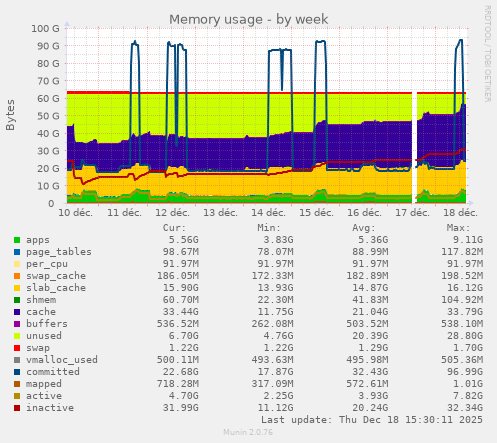Click the 'Memory usage - by week' title
Screen dimensions: 497x443
pyautogui.click(x=249, y=20)
